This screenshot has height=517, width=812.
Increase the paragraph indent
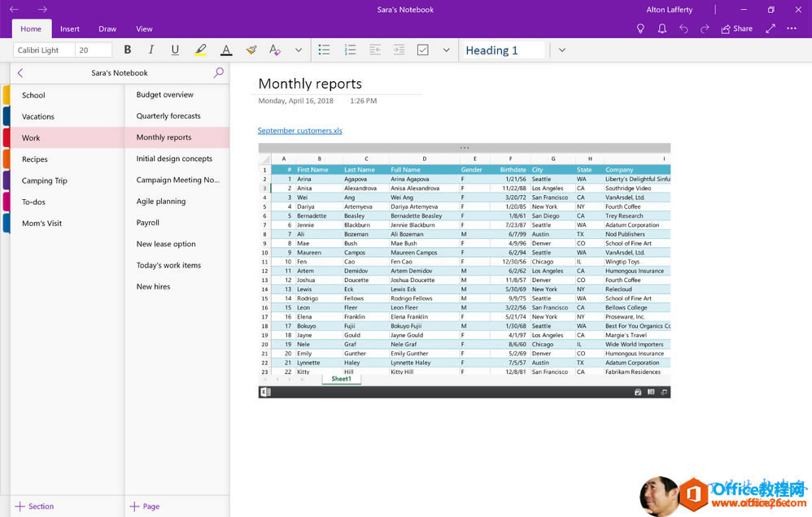pyautogui.click(x=399, y=50)
